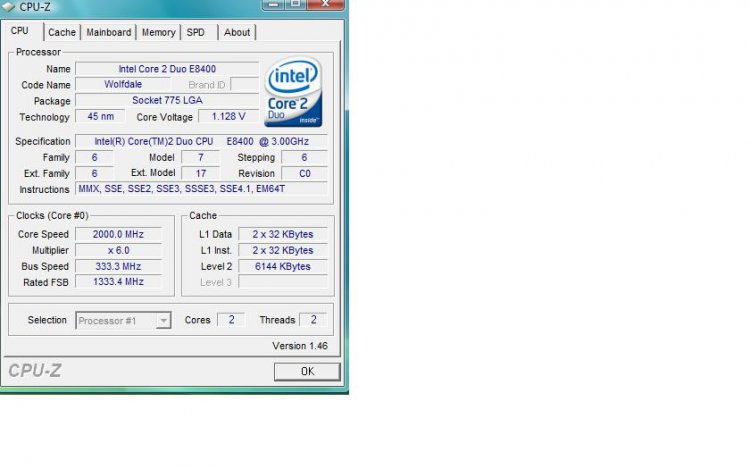Click the Core Voltage value 1.128 V
Screen dimensions: 750x469
click(x=228, y=116)
